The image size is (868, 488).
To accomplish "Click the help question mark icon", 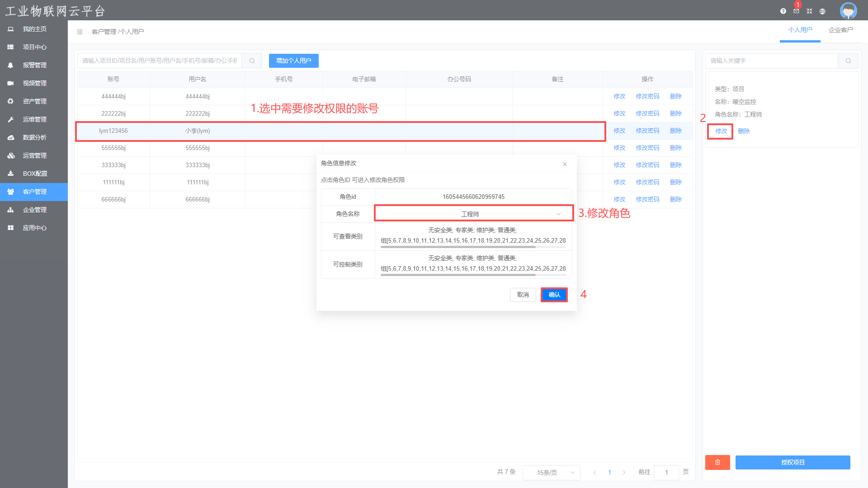I will coord(783,11).
